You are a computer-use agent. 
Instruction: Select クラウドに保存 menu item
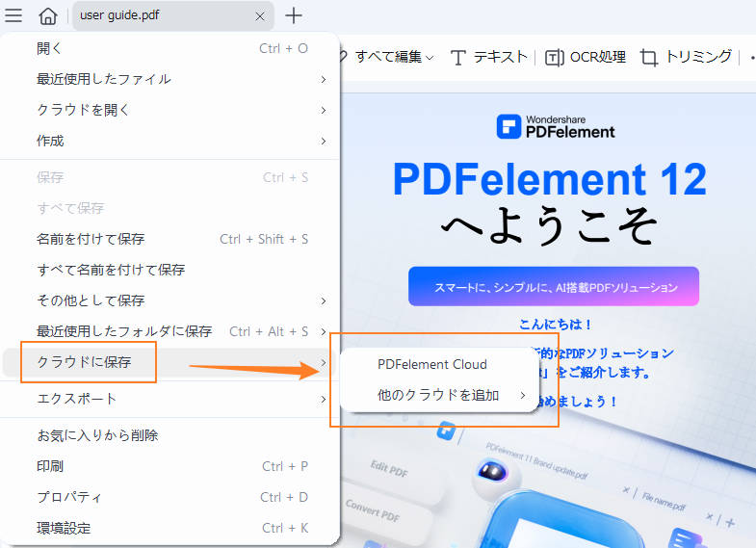click(x=169, y=362)
